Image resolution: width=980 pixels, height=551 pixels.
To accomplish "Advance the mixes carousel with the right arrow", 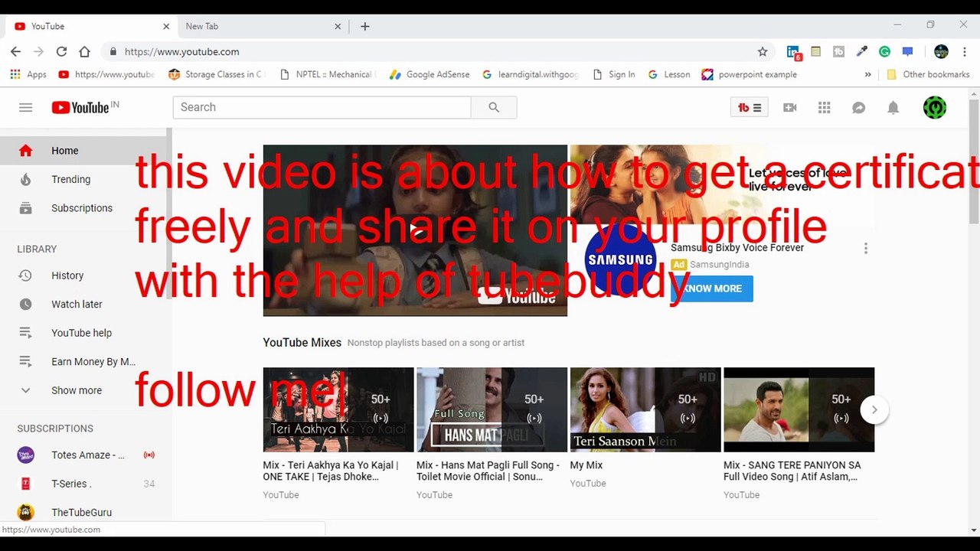I will click(x=874, y=409).
